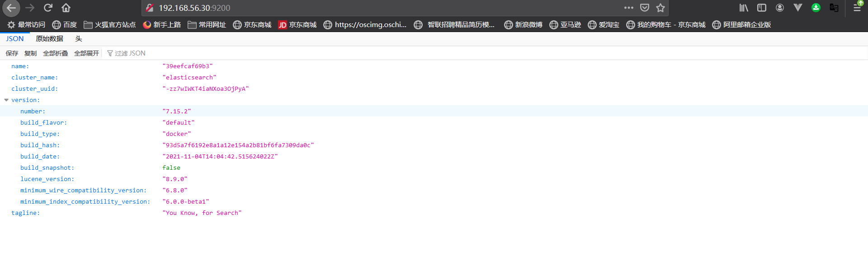This screenshot has height=270, width=868.
Task: Open the Firefox hamburger menu
Action: 857,8
